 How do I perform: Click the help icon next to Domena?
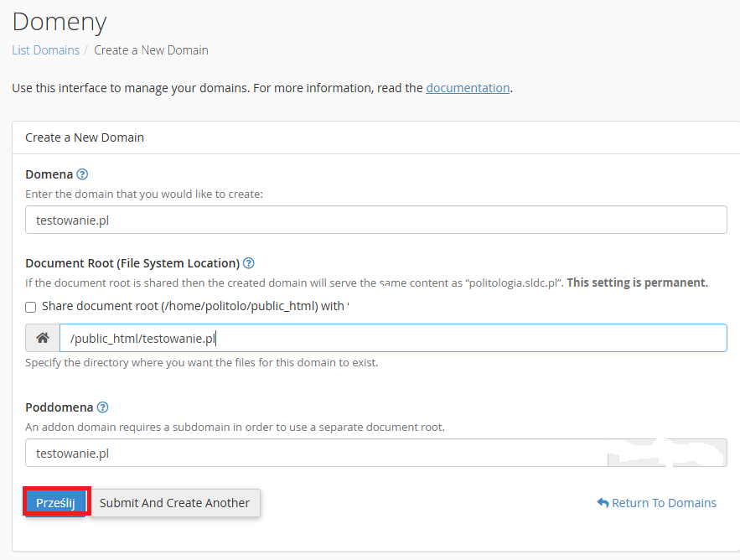coord(82,174)
